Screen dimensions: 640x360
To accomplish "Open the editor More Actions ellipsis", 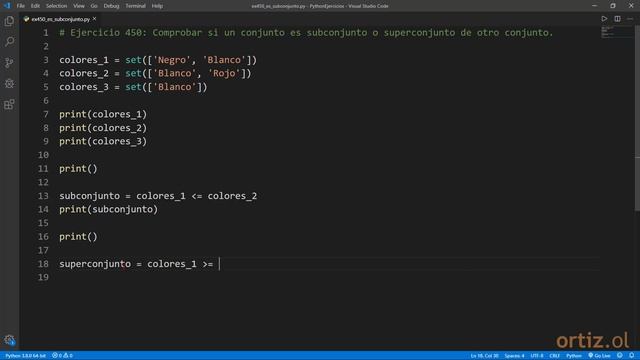I will pos(630,19).
